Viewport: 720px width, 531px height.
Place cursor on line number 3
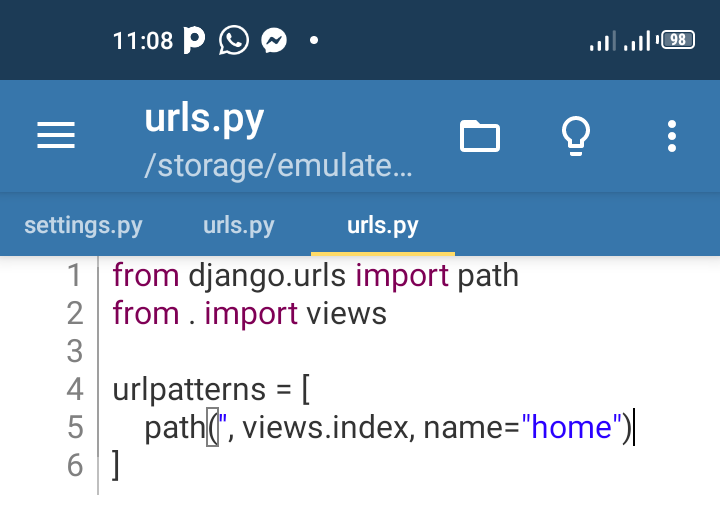(75, 351)
